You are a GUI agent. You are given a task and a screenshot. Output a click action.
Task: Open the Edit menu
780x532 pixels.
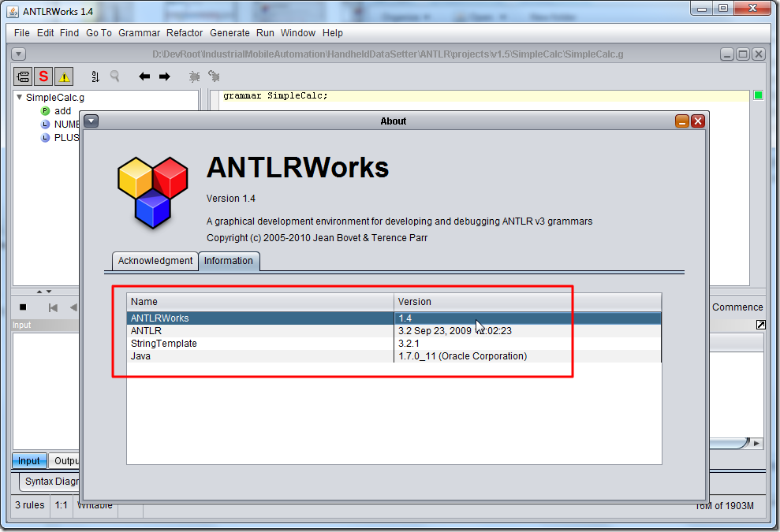click(45, 33)
